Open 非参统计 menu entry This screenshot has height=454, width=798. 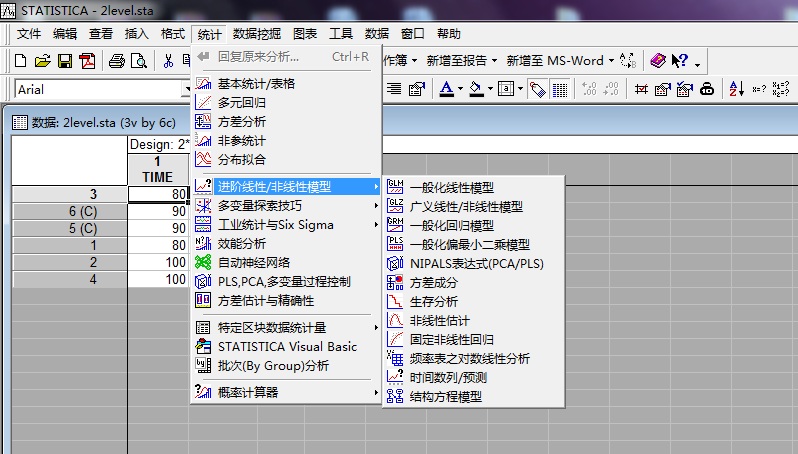click(x=287, y=140)
